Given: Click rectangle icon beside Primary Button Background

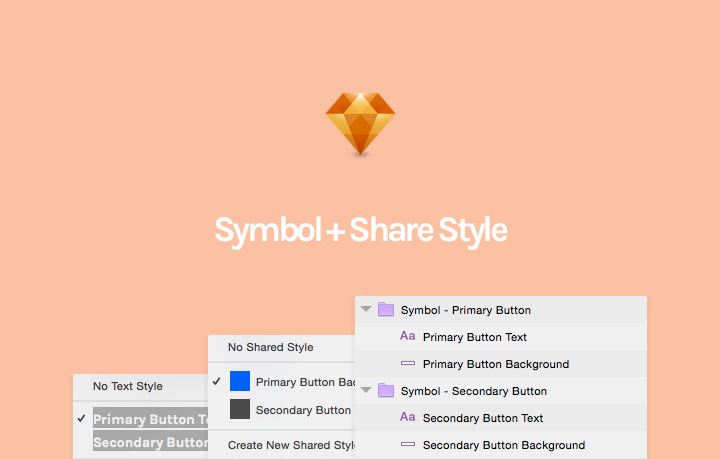Looking at the screenshot, I should (x=408, y=363).
